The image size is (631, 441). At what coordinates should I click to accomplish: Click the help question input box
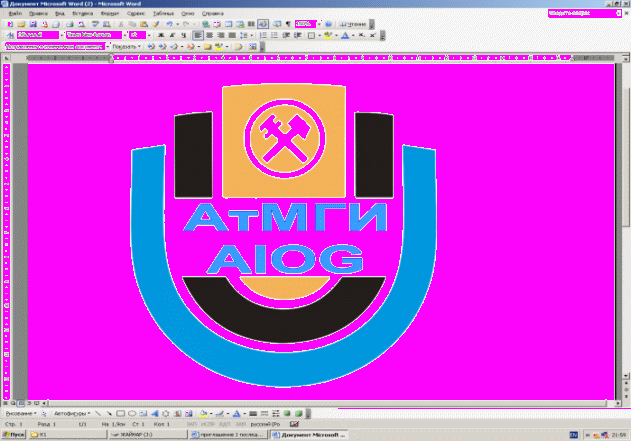point(583,13)
